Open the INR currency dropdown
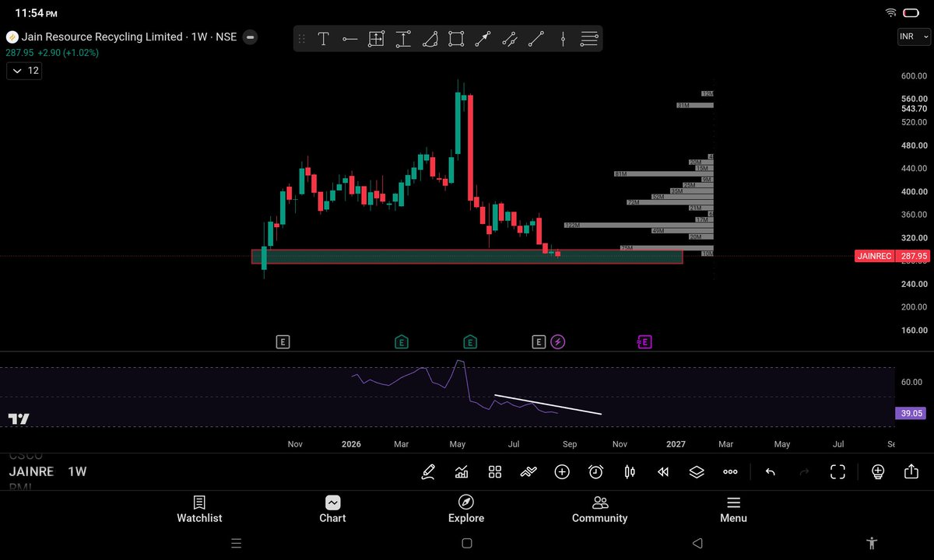Image resolution: width=934 pixels, height=560 pixels. [x=914, y=37]
